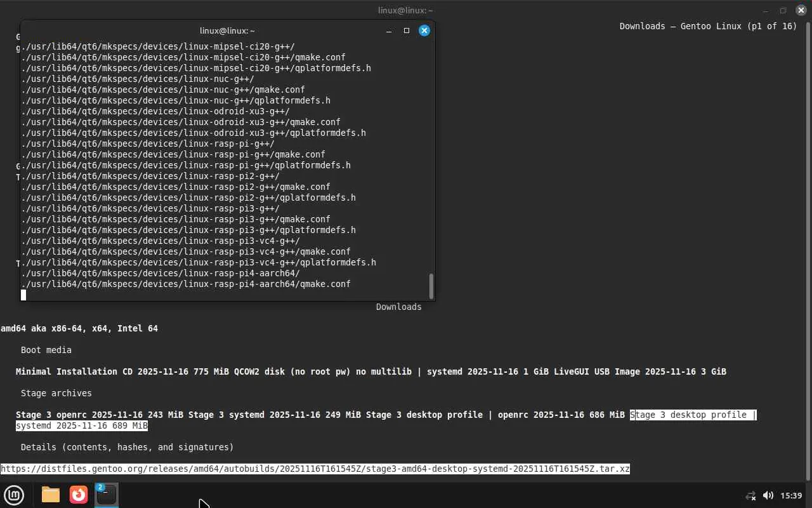Click the linux-rasp-pi3-g++/qplatformdefs.h line
Viewport: 812px width, 508px height.
coord(188,230)
